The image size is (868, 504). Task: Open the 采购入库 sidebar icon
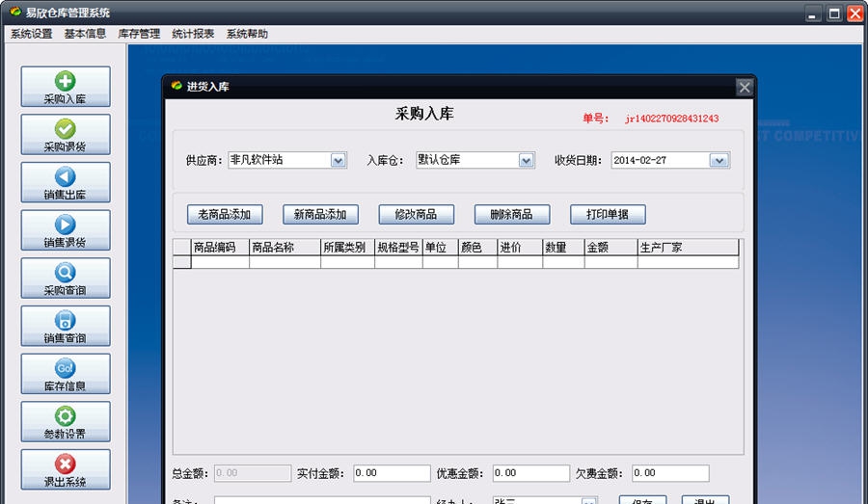pos(66,87)
